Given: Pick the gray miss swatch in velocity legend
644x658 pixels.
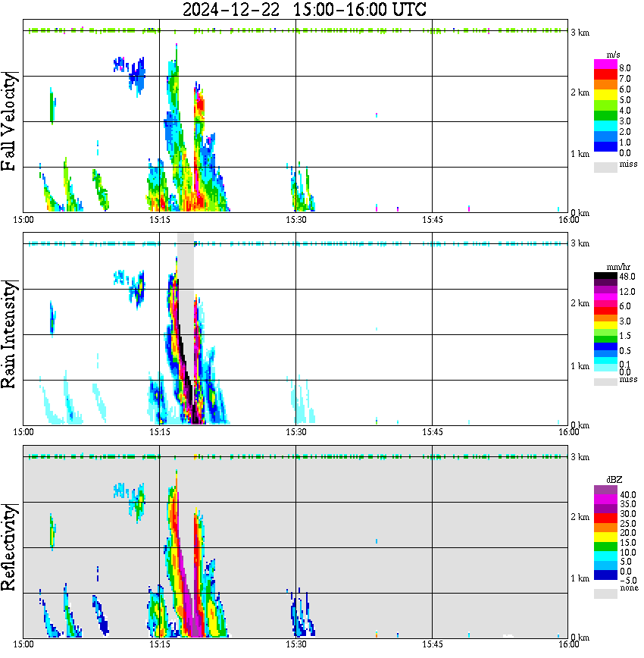Looking at the screenshot, I should 605,168.
